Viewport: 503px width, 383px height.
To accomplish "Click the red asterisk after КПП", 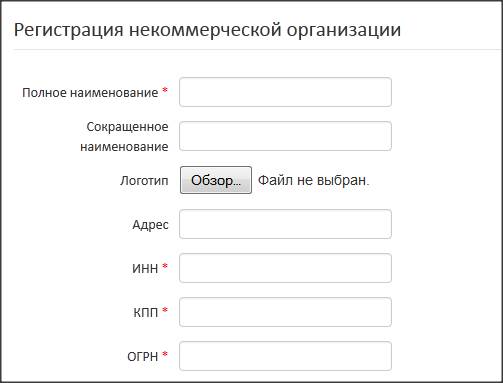I will pos(165,310).
